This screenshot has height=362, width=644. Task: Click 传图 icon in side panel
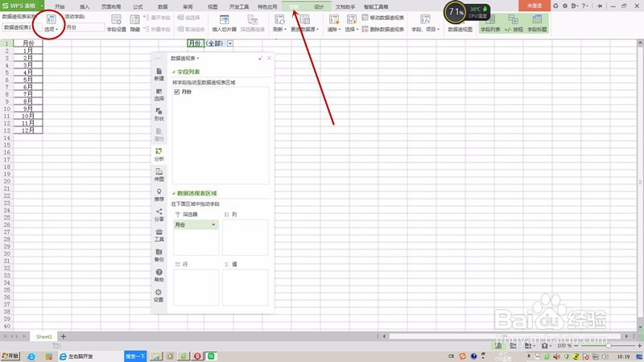click(x=159, y=175)
